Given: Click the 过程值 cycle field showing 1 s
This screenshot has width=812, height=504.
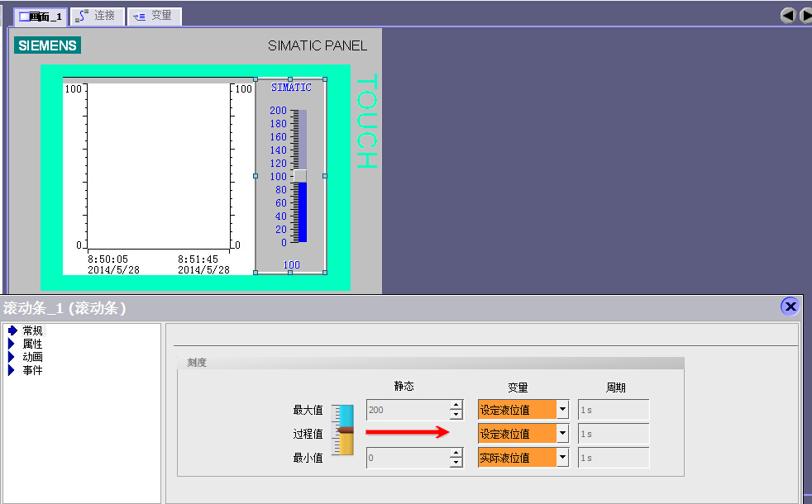Looking at the screenshot, I should [614, 434].
